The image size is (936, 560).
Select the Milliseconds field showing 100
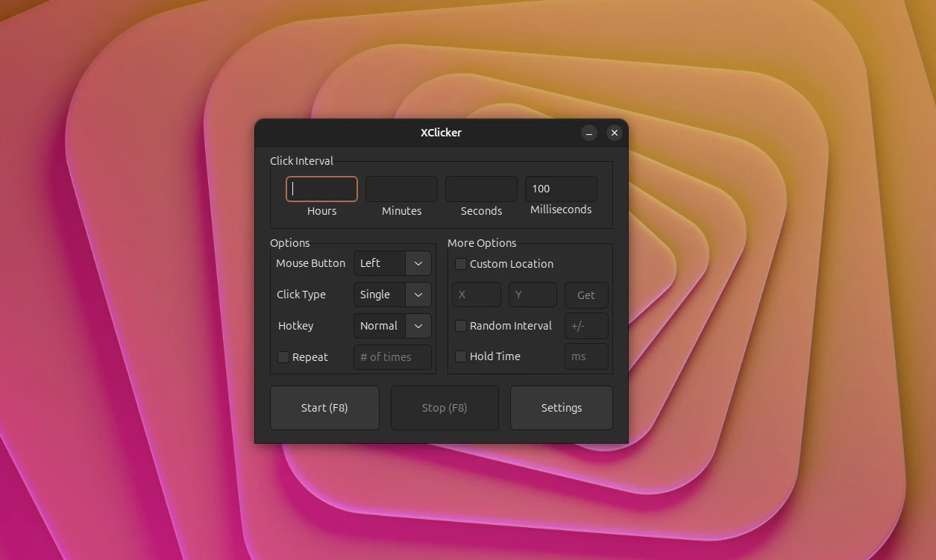[561, 189]
